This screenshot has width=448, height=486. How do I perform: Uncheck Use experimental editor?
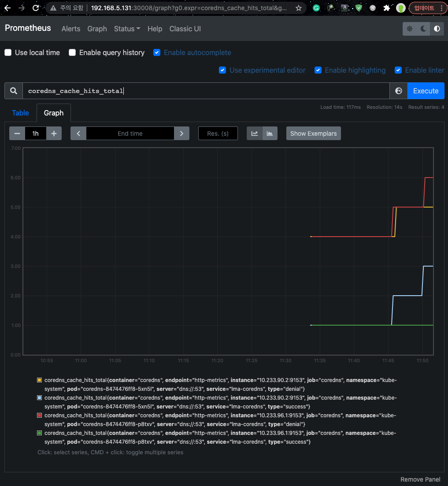click(222, 70)
